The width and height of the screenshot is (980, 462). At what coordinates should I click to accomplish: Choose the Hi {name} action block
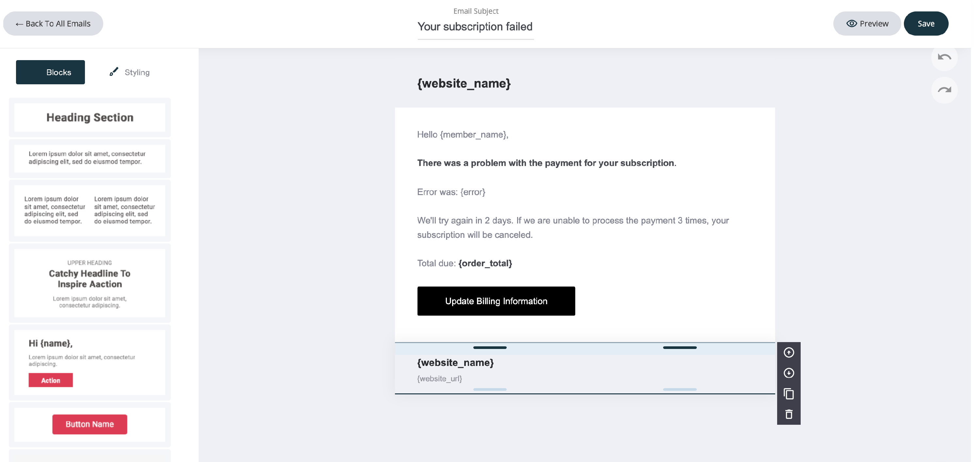[90, 362]
